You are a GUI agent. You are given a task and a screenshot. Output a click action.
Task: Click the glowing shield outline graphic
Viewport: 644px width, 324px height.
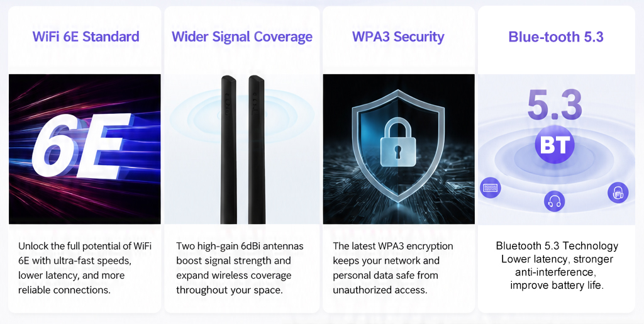[398, 146]
